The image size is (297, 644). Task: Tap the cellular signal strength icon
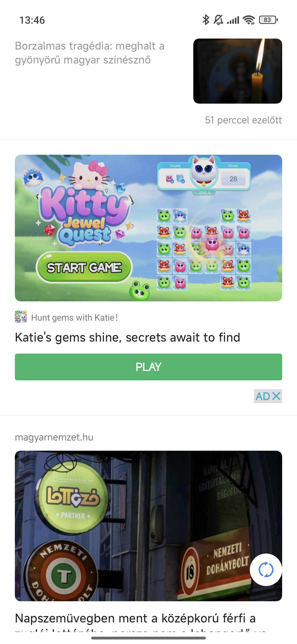click(x=233, y=20)
